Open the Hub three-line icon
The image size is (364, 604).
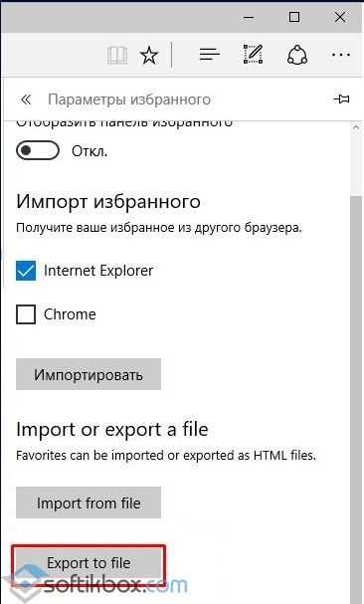point(210,55)
